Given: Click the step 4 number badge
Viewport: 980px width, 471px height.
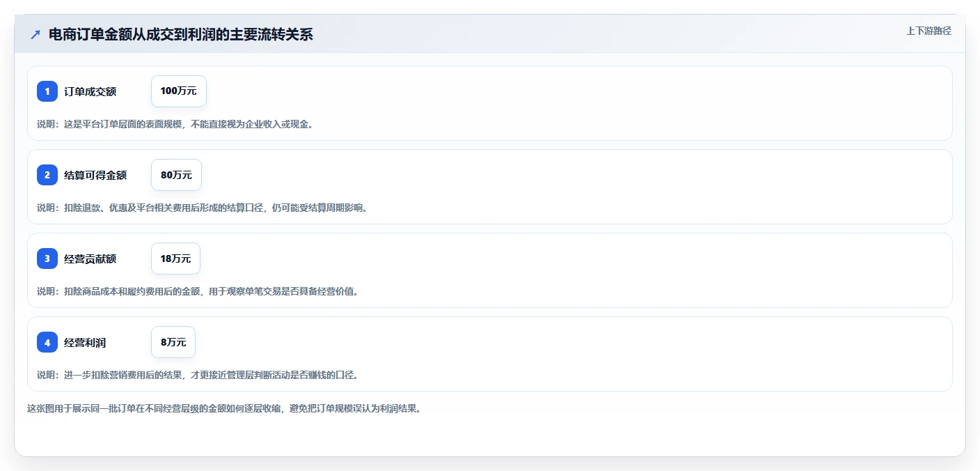Looking at the screenshot, I should tap(47, 342).
